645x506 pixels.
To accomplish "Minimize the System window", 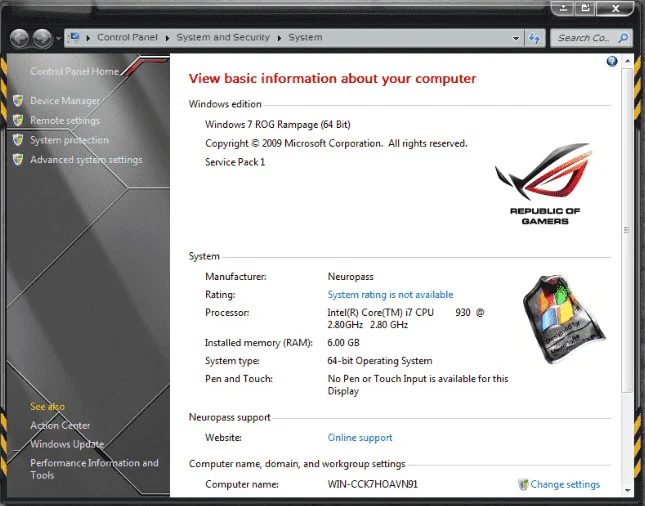I will click(x=563, y=8).
